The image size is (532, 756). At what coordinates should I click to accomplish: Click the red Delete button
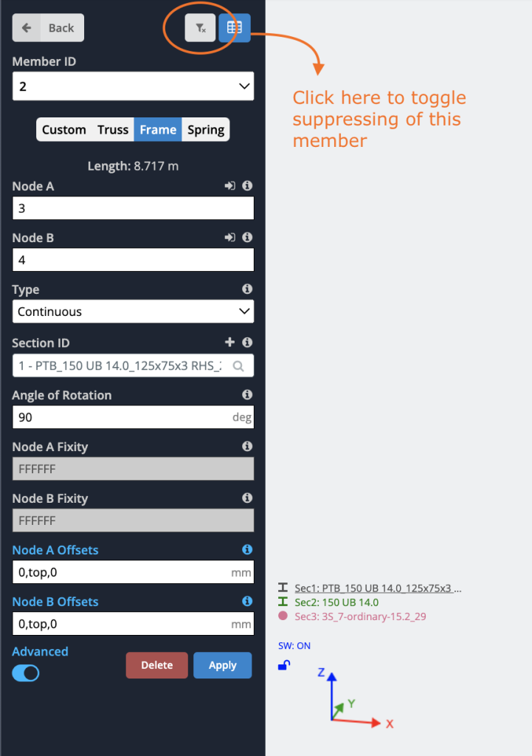point(156,665)
